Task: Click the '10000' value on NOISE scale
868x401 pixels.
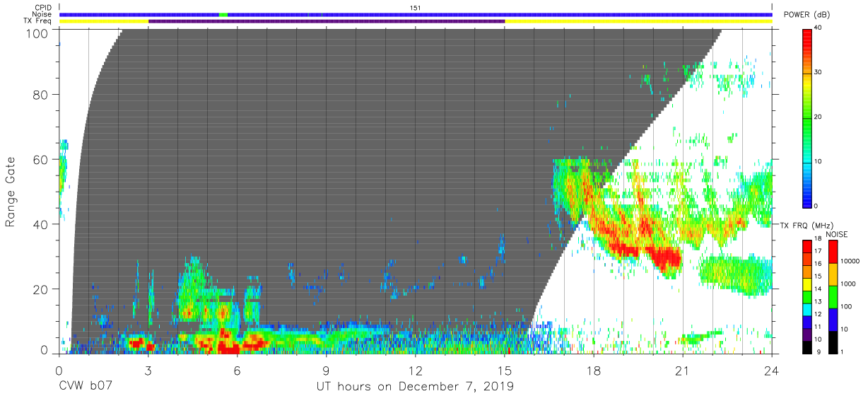Action: (x=850, y=261)
